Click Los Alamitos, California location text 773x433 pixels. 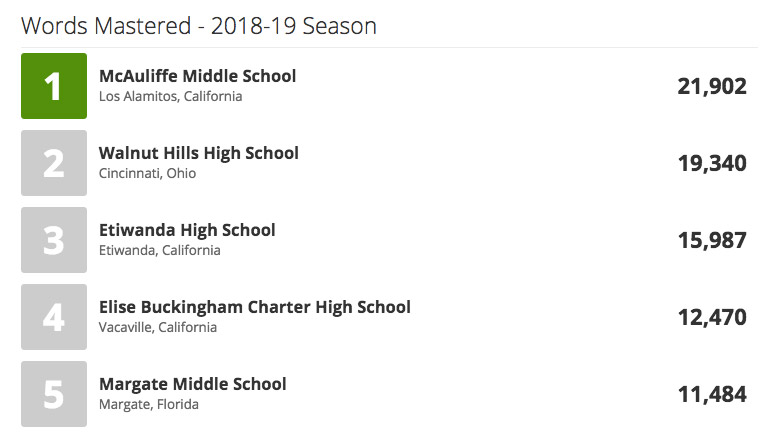170,97
